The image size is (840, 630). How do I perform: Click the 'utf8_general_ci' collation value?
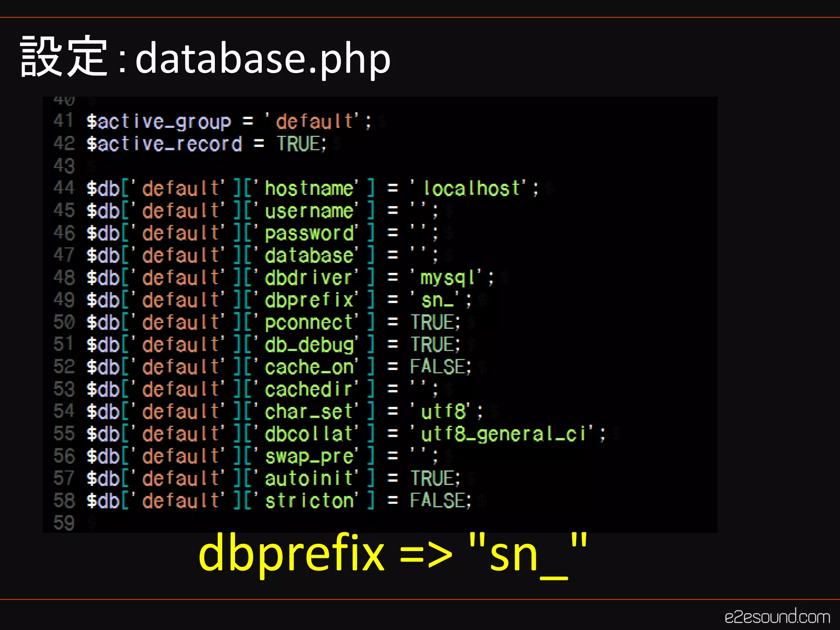pos(504,434)
